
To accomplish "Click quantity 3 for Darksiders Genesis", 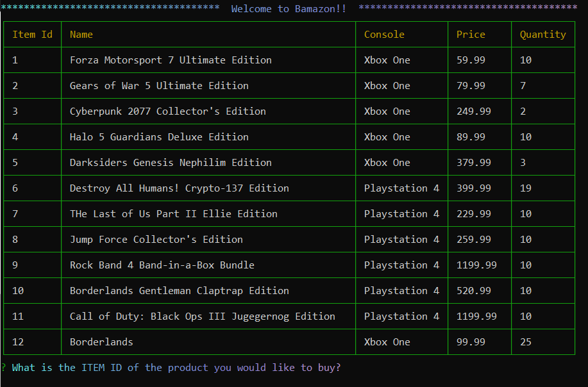I will pos(523,163).
